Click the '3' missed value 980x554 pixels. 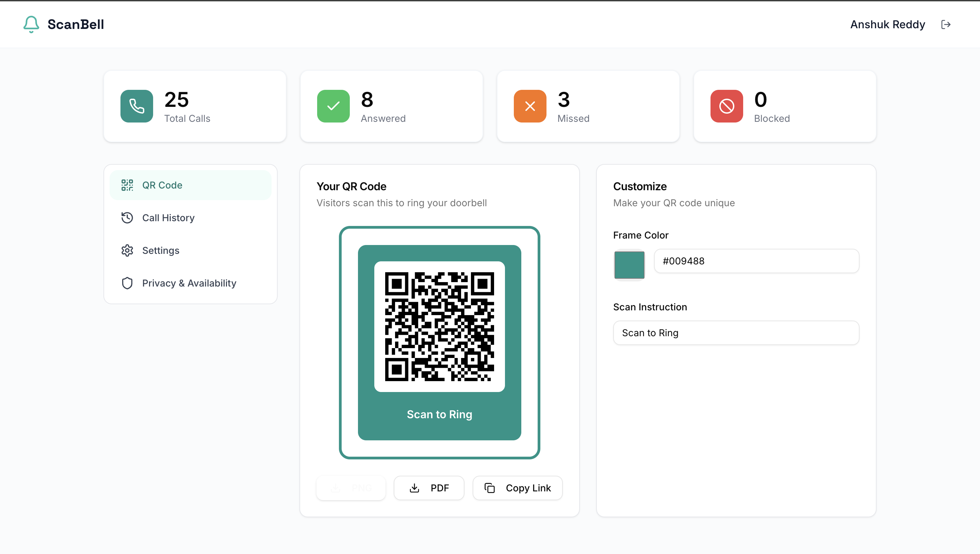[564, 100]
